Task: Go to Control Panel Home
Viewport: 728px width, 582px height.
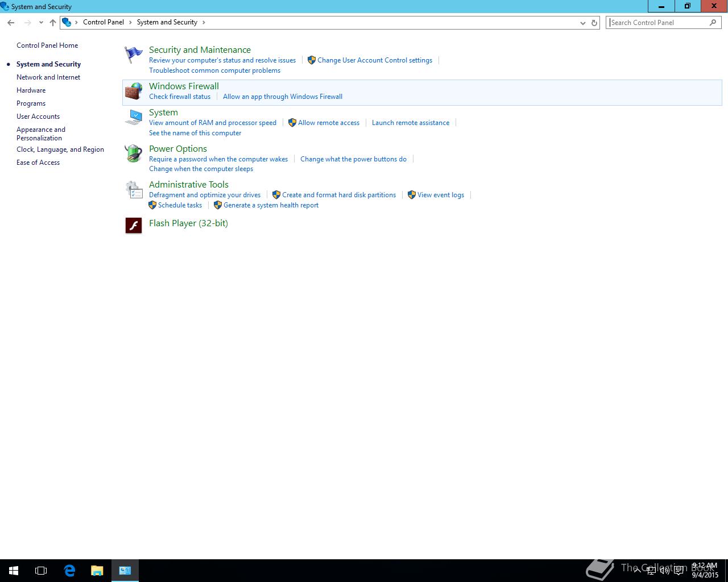Action: (x=47, y=45)
